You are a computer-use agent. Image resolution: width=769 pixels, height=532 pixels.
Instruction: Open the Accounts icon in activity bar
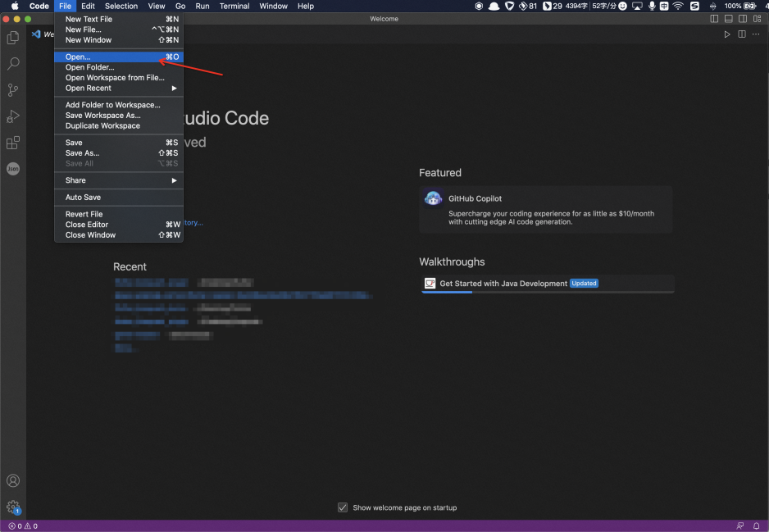[13, 480]
